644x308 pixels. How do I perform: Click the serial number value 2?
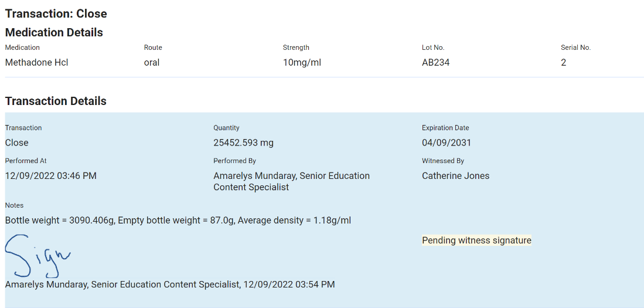564,62
